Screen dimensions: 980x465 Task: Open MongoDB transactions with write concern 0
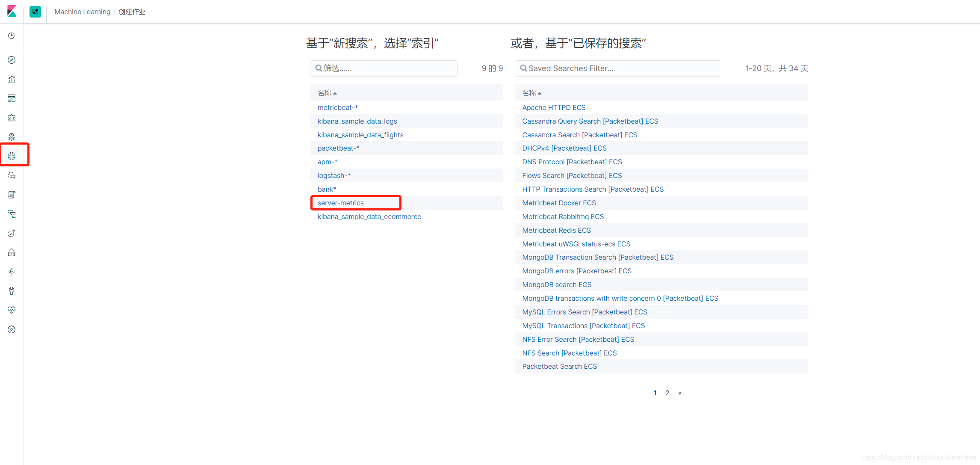point(620,298)
